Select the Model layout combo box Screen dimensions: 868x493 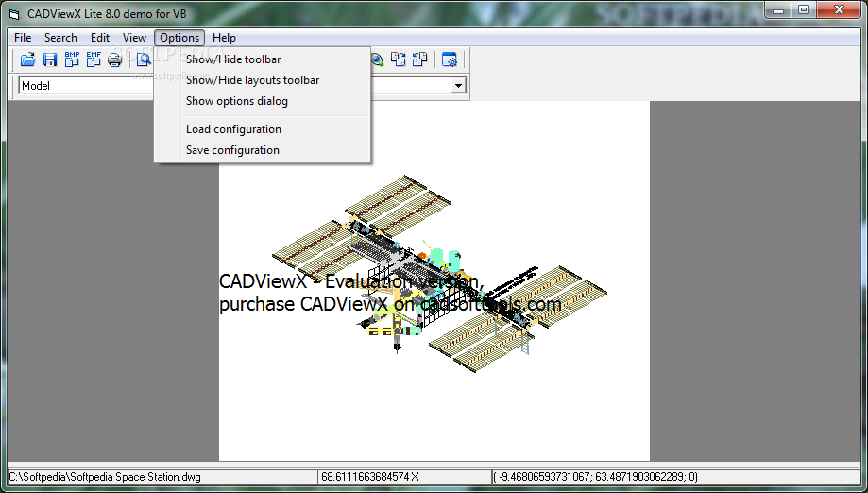coord(243,86)
